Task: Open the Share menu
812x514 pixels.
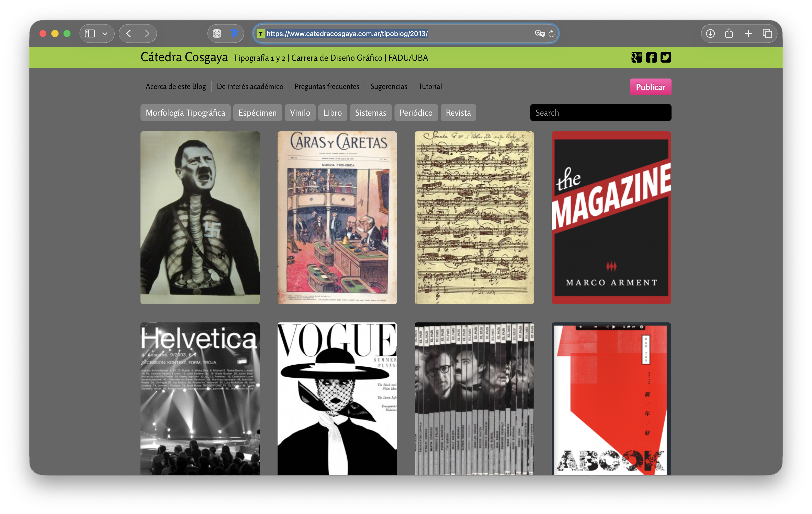Action: [729, 33]
